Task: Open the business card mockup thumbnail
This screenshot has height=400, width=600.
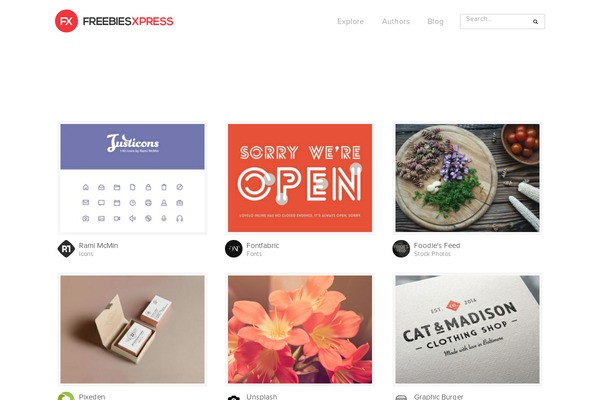Action: point(132,330)
